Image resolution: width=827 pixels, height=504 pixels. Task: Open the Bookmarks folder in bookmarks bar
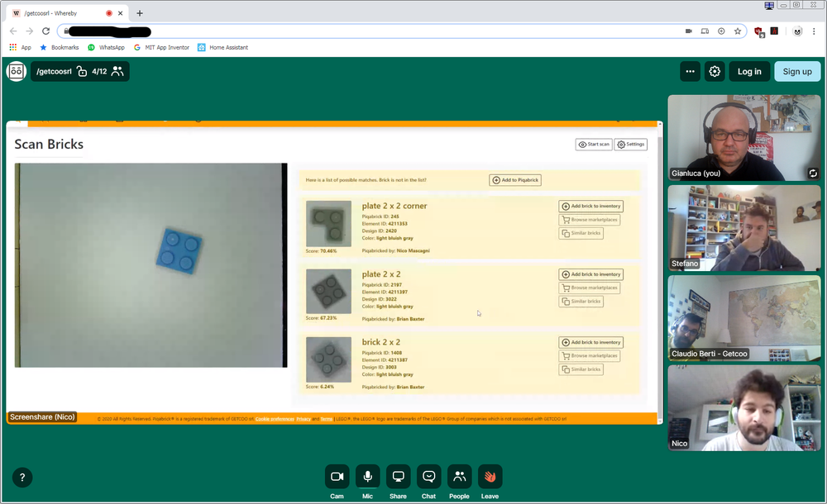(x=59, y=47)
